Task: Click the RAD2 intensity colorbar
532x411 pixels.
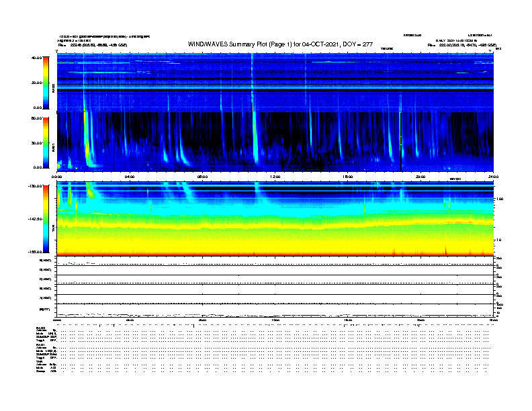Action: [x=46, y=83]
